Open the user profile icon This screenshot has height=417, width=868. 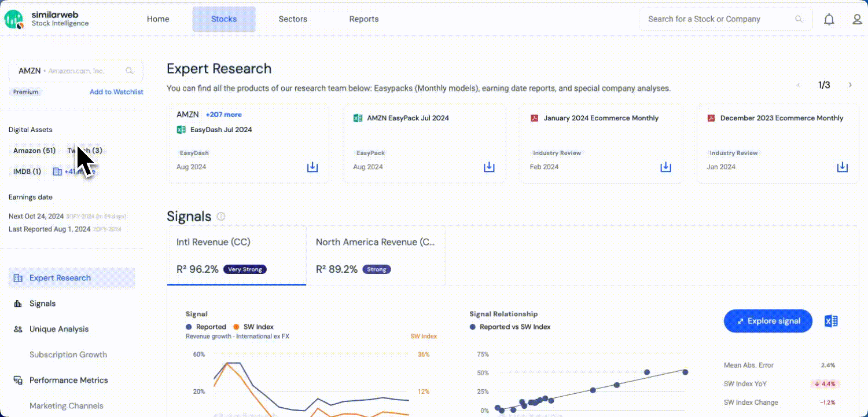click(858, 20)
